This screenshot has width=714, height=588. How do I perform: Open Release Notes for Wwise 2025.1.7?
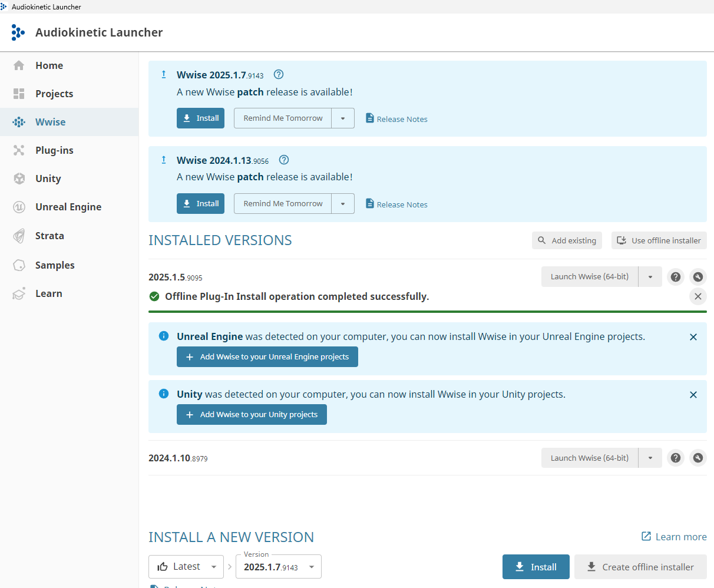click(x=396, y=118)
